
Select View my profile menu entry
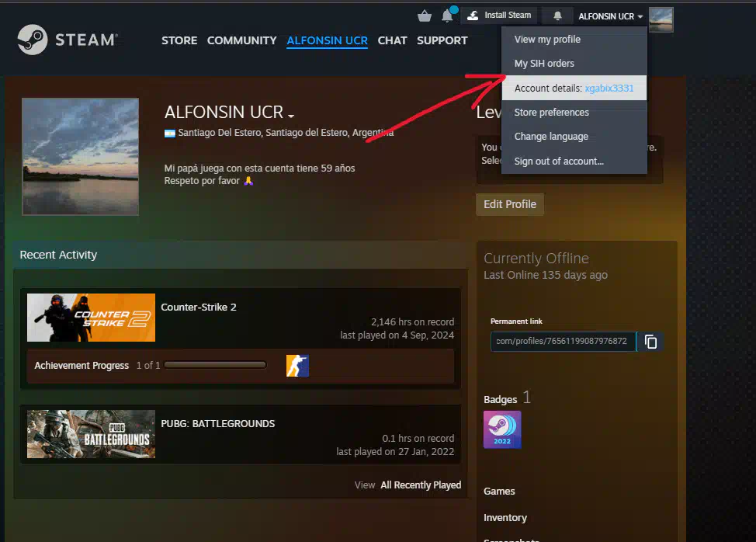547,40
